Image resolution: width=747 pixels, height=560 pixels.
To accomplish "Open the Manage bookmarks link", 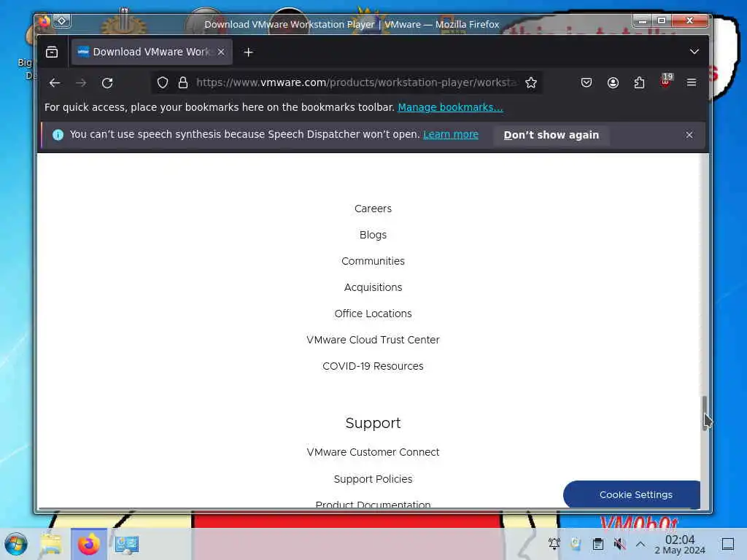I will click(x=450, y=108).
